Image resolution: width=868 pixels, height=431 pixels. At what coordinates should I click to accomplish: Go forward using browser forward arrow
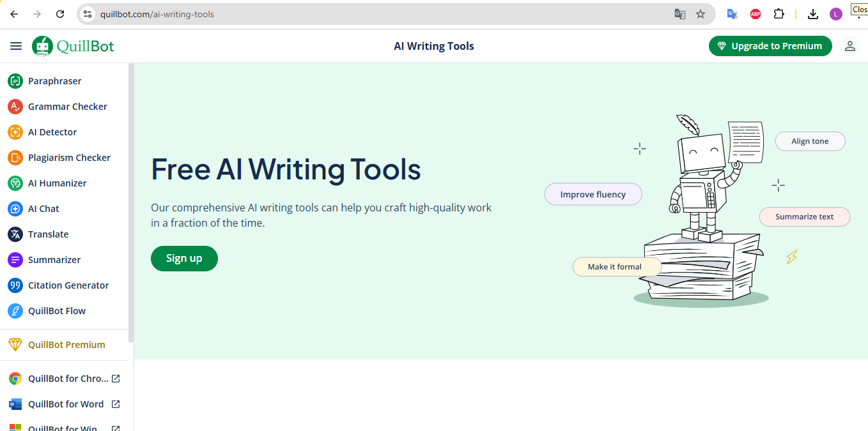click(x=37, y=14)
